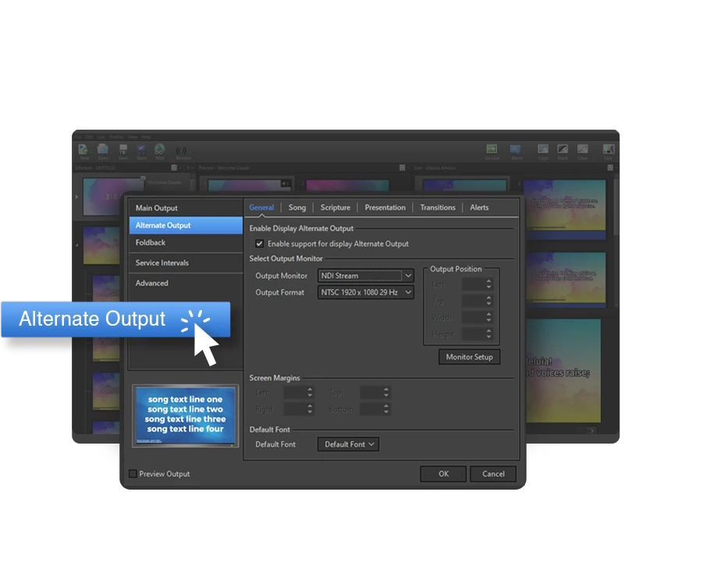
Task: Click speaker icon on first preview slide
Action: pos(286,184)
